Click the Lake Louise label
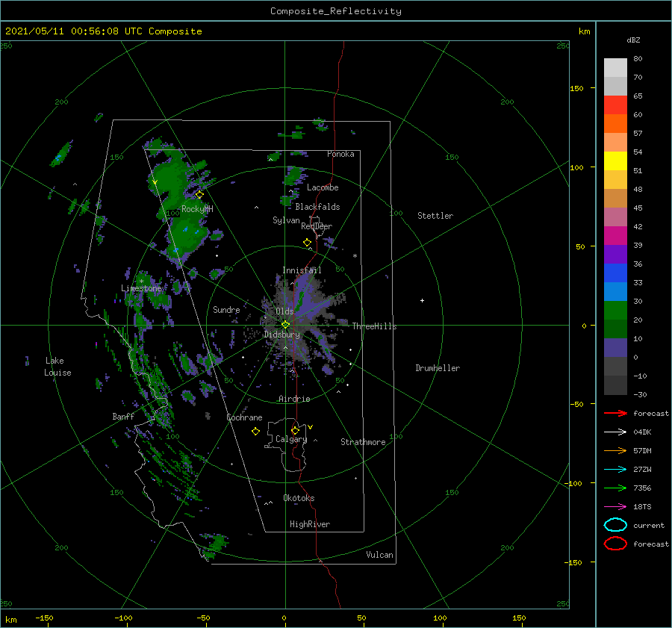Viewport: 672px width, 628px height. 57,367
